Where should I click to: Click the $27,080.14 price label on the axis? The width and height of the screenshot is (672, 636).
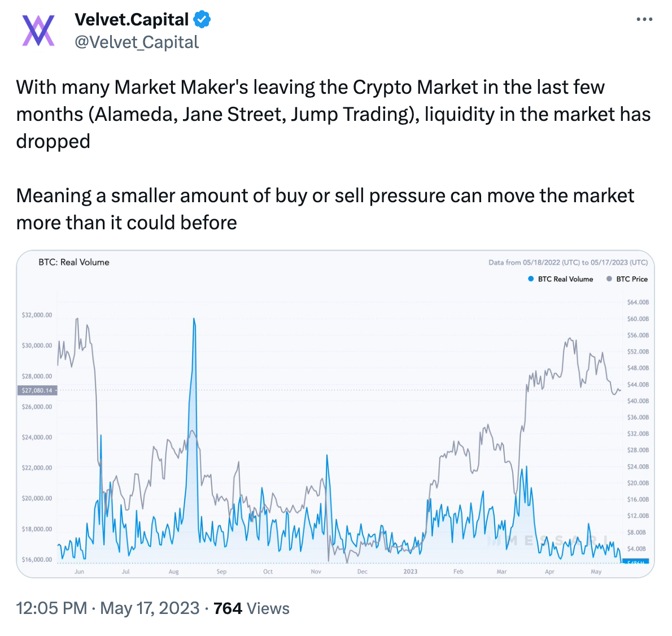tap(37, 390)
